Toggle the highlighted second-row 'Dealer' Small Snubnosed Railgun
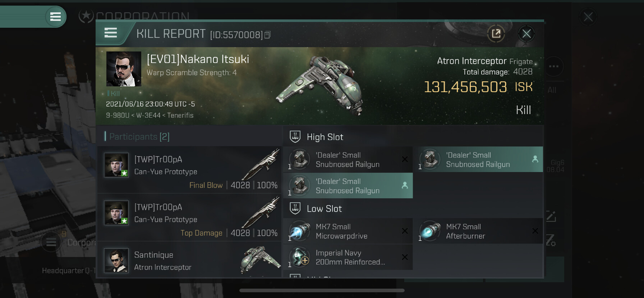This screenshot has height=298, width=644. [348, 186]
